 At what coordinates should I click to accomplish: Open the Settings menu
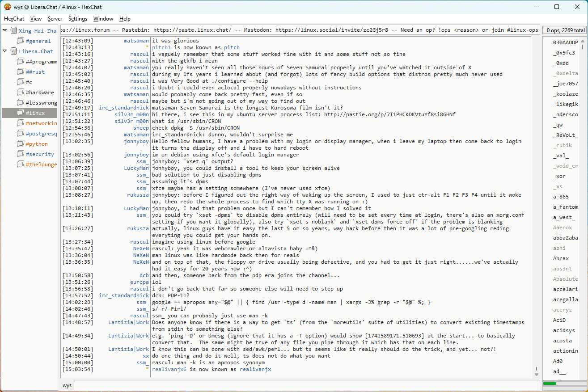coord(78,19)
